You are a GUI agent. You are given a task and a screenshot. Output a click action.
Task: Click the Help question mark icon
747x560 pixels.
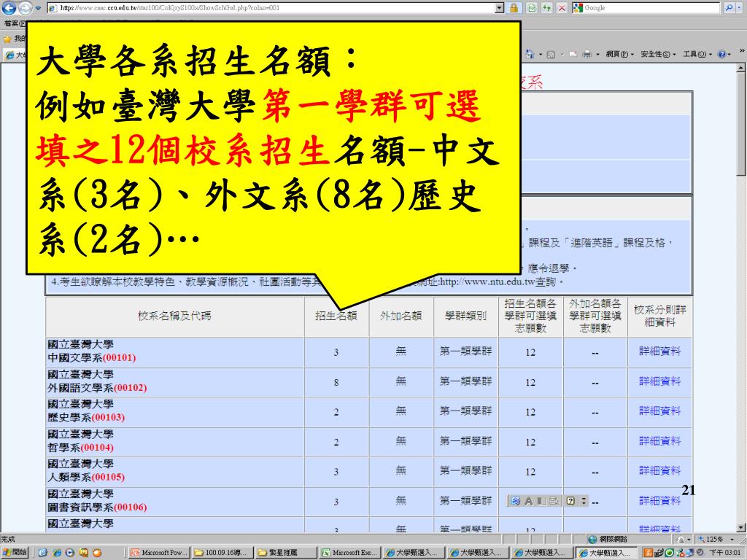[721, 54]
